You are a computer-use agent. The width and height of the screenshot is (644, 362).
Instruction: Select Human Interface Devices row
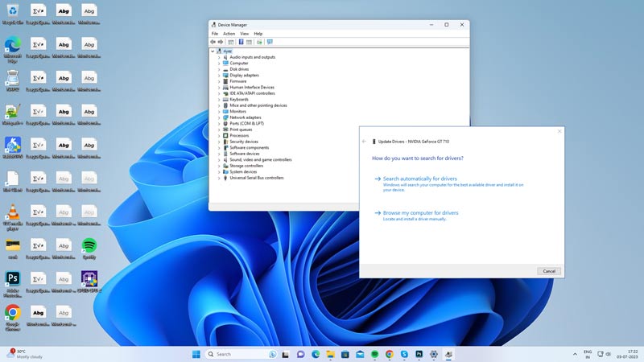click(252, 88)
